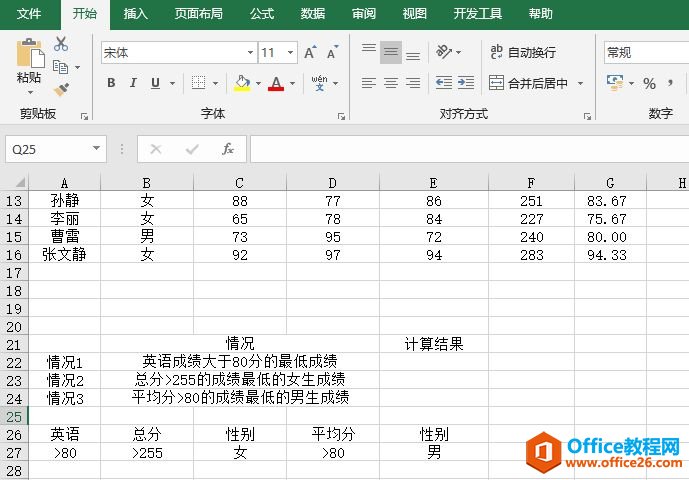Image resolution: width=689 pixels, height=480 pixels.
Task: Open the font name dropdown 宋体
Action: pyautogui.click(x=251, y=53)
